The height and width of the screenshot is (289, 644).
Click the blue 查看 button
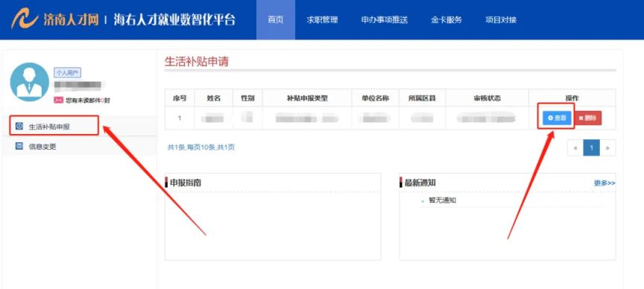click(557, 118)
